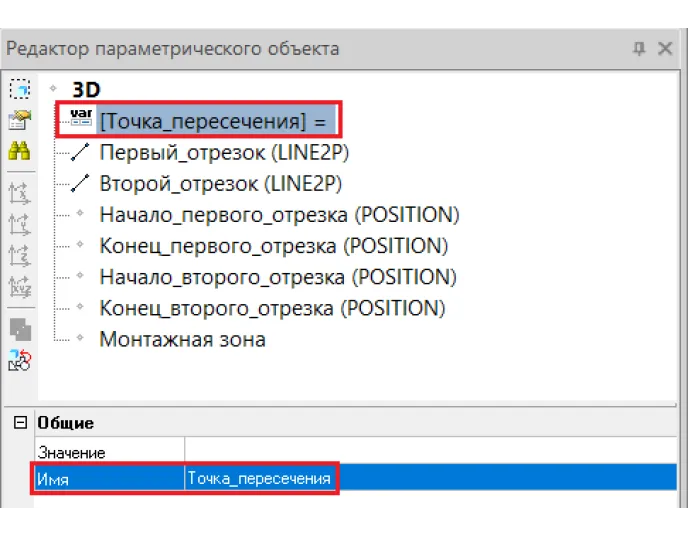Click node marker beside Начало_первого_отрезка
This screenshot has height=537, width=688.
coord(80,213)
